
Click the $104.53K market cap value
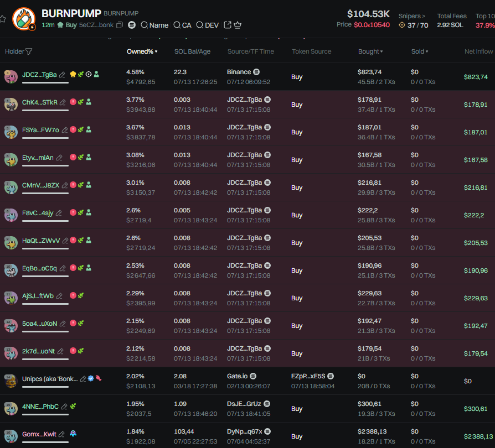pos(368,14)
